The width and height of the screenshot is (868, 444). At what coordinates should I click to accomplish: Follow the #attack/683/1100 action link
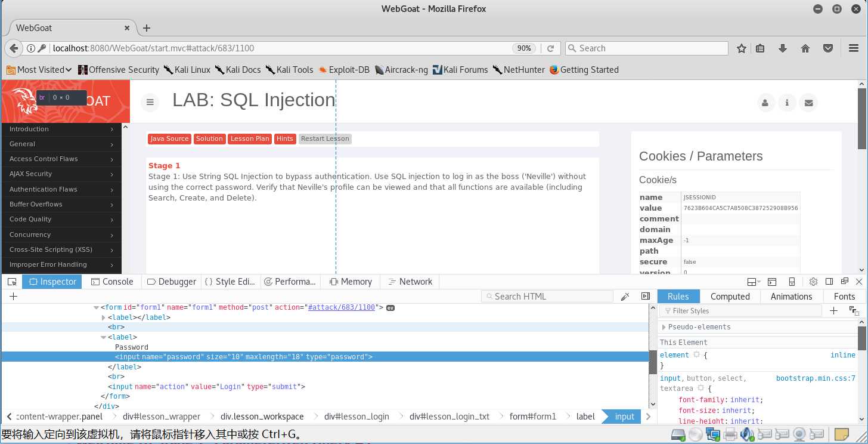click(342, 307)
